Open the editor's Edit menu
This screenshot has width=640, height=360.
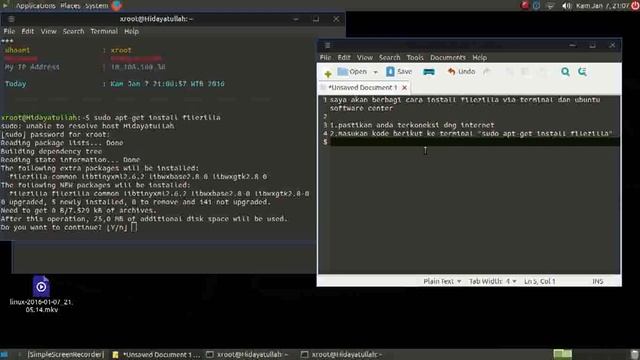tap(344, 58)
